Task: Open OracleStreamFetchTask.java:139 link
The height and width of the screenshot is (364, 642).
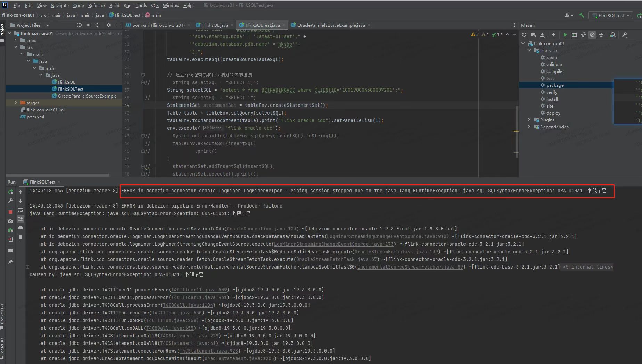Action: point(396,252)
